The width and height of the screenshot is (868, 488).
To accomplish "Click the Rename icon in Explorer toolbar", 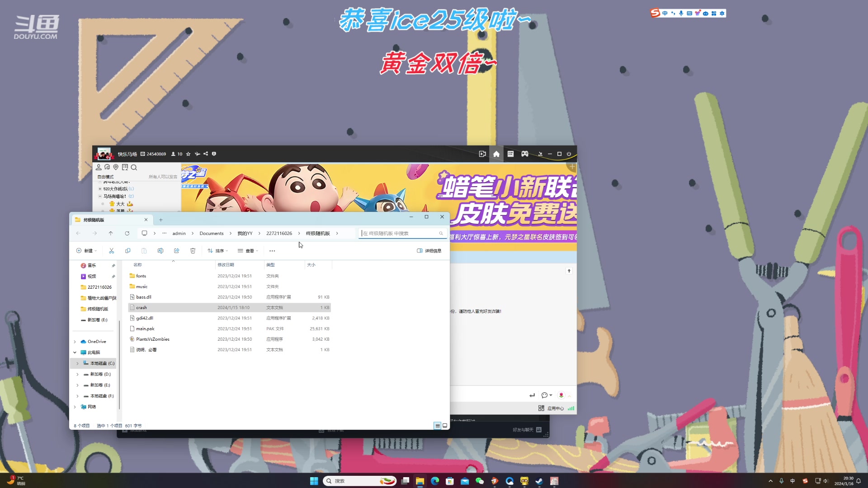I will click(160, 251).
